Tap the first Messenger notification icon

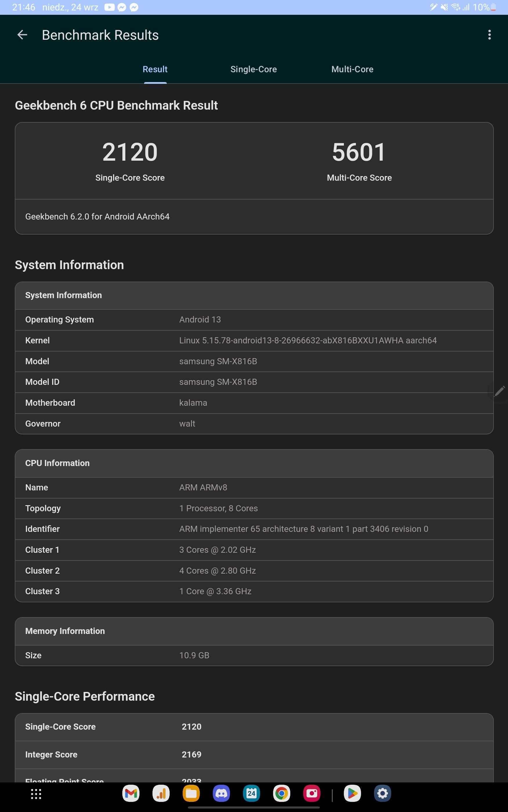(121, 7)
